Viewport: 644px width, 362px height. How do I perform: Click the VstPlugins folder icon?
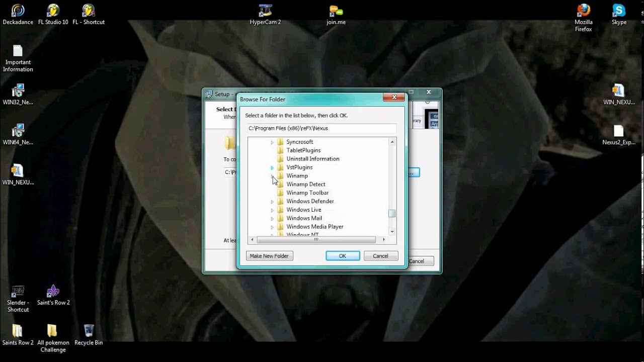(281, 167)
